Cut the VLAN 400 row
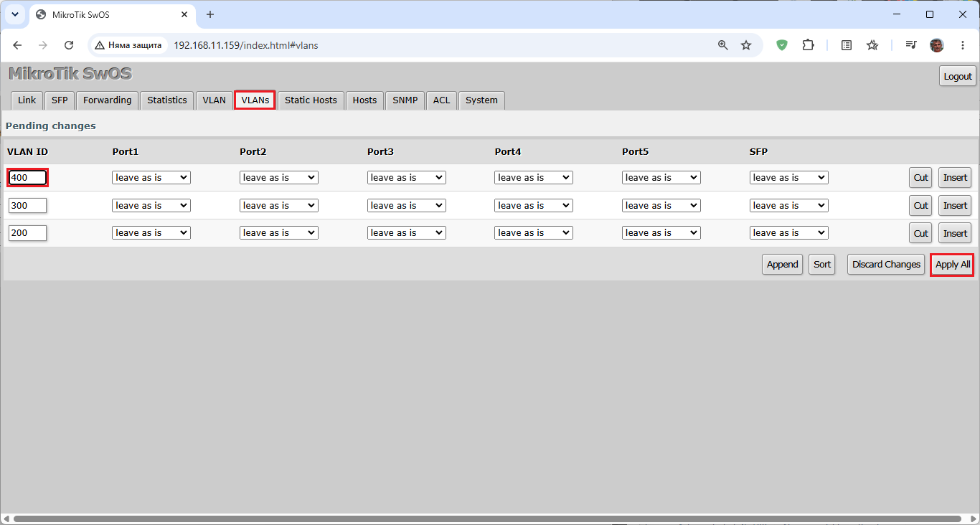The width and height of the screenshot is (980, 525). tap(921, 178)
